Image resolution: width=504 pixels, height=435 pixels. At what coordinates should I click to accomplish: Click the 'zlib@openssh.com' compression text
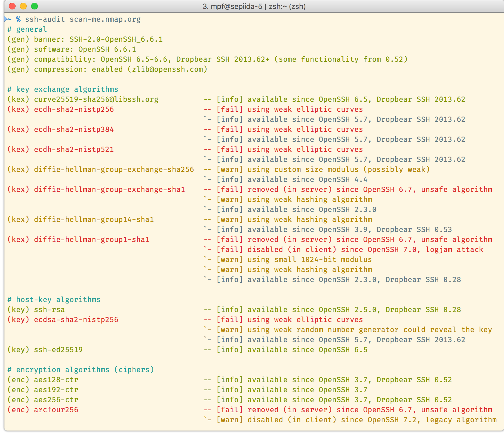(167, 69)
